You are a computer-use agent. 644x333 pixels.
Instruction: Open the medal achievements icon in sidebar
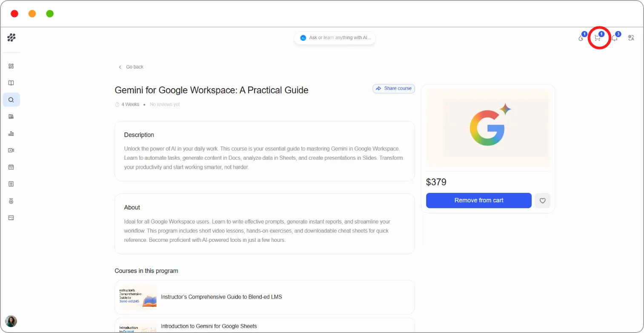[x=11, y=201]
